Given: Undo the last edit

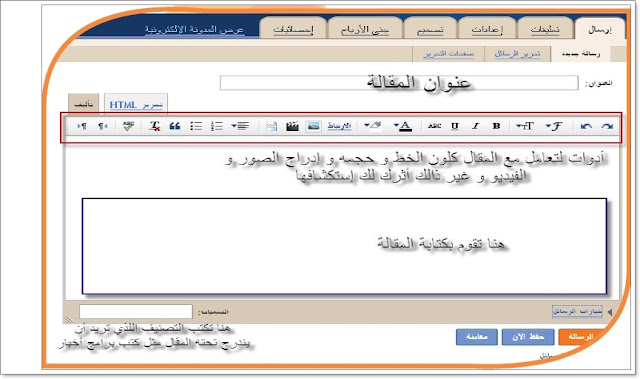Looking at the screenshot, I should tap(586, 126).
